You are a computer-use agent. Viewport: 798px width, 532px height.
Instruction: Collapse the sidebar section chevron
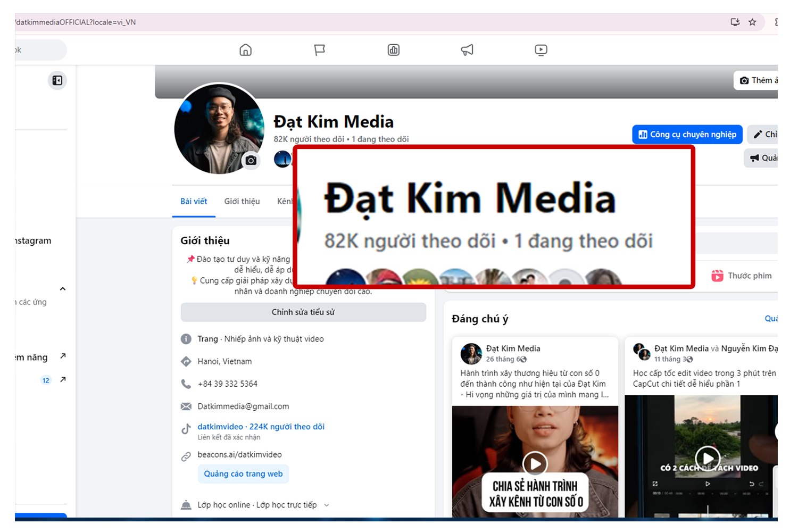(x=63, y=289)
